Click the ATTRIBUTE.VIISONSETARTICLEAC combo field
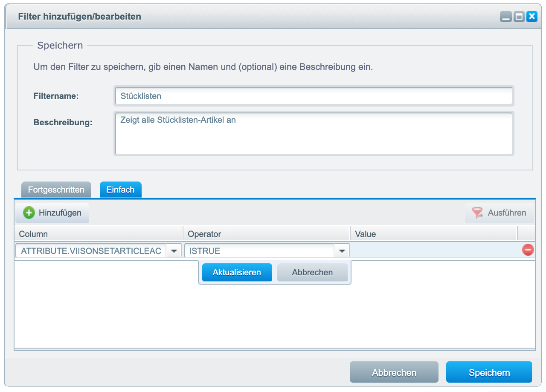This screenshot has width=546, height=392. point(91,251)
